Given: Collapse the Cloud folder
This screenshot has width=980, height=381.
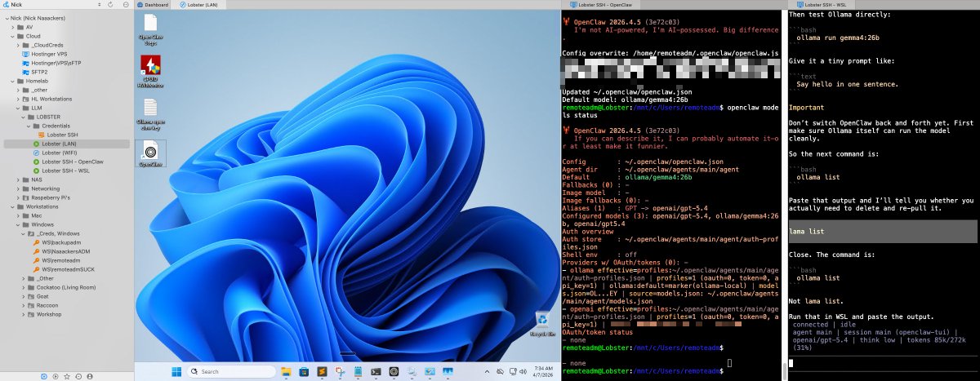Looking at the screenshot, I should [13, 36].
